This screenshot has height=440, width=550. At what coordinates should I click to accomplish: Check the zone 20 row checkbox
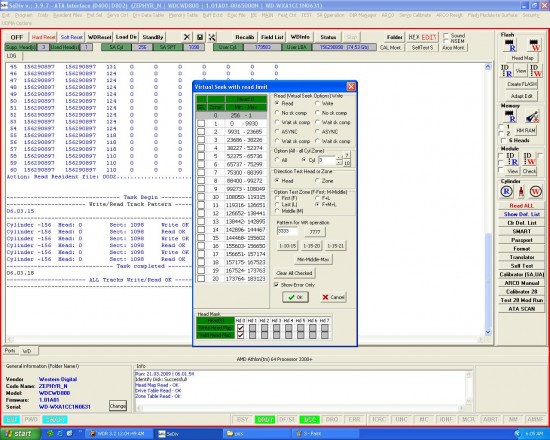click(x=201, y=278)
